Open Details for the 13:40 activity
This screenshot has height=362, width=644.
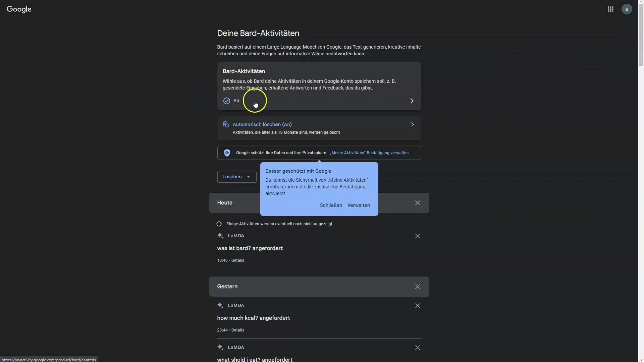point(237,260)
